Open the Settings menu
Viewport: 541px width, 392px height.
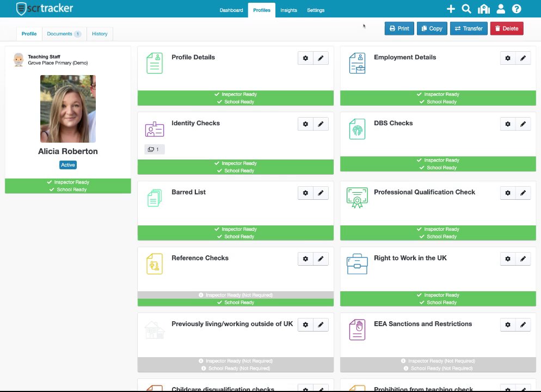tap(316, 10)
